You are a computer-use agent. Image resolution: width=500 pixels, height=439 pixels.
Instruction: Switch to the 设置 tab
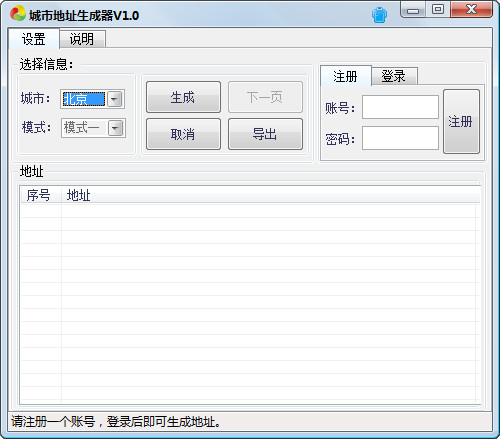(x=34, y=39)
